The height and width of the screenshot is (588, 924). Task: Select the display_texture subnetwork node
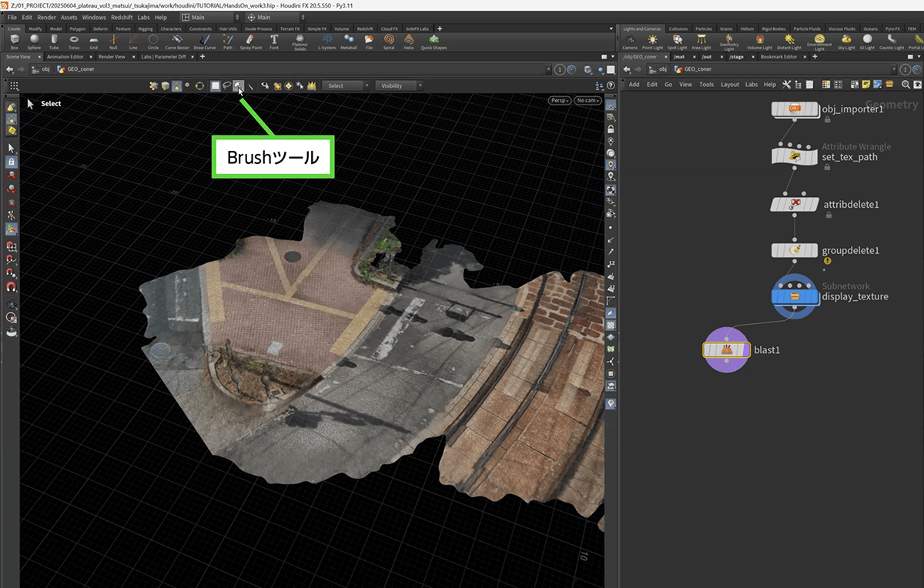pyautogui.click(x=795, y=296)
